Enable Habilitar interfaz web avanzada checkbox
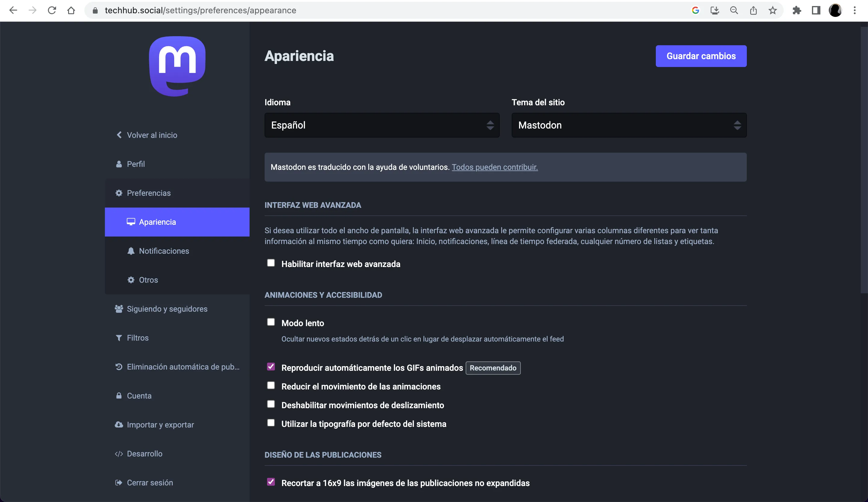Viewport: 868px width, 502px height. click(x=271, y=263)
